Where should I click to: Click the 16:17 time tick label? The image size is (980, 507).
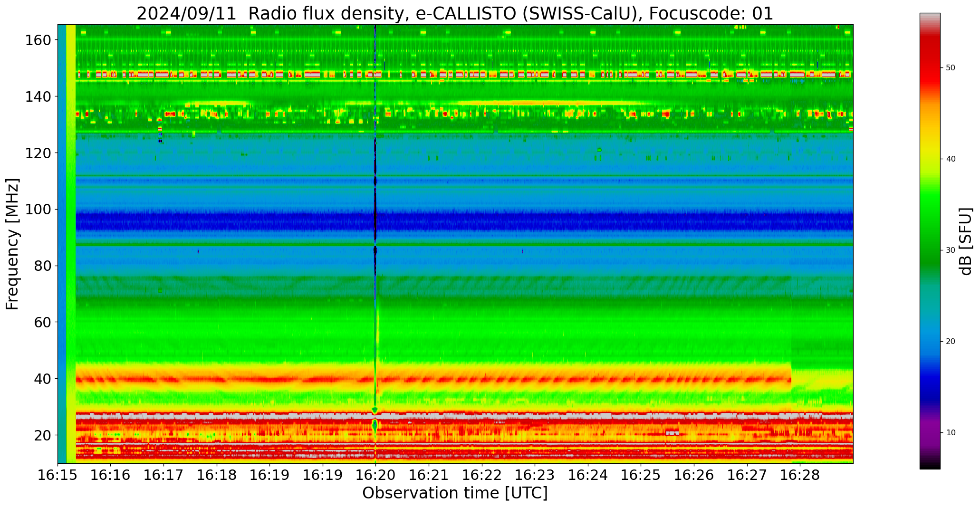coord(164,475)
